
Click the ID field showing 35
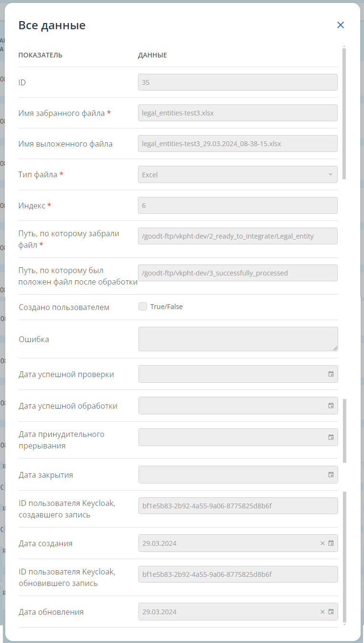(238, 82)
